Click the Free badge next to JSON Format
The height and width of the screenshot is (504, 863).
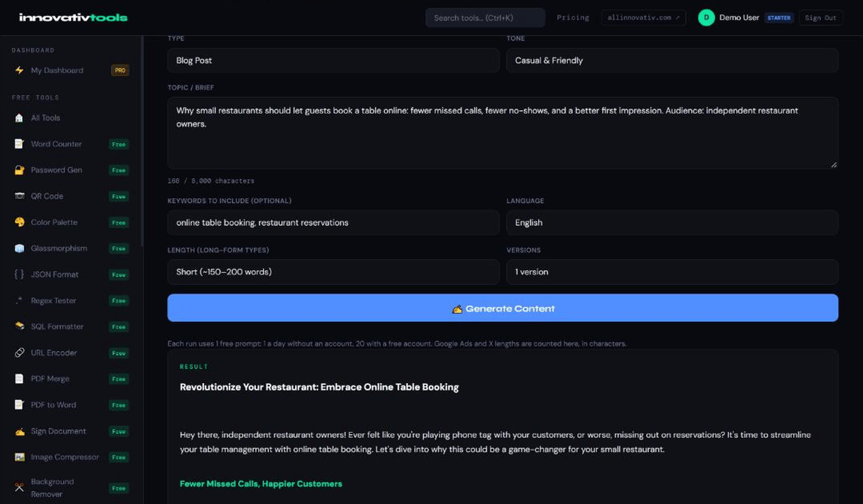tap(119, 274)
